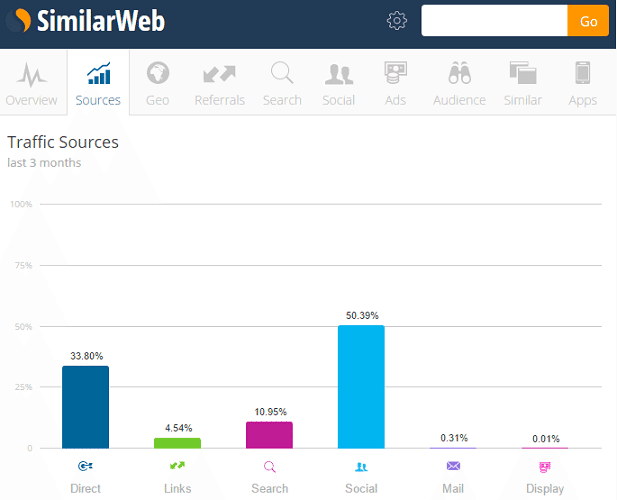The width and height of the screenshot is (617, 500).
Task: Click the Search magnifier icon below chart
Action: click(269, 466)
